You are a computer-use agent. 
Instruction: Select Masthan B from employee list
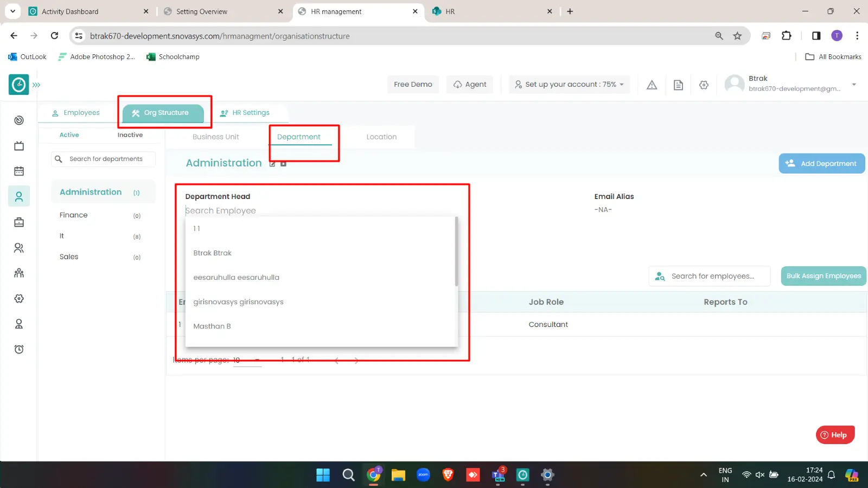tap(322, 326)
